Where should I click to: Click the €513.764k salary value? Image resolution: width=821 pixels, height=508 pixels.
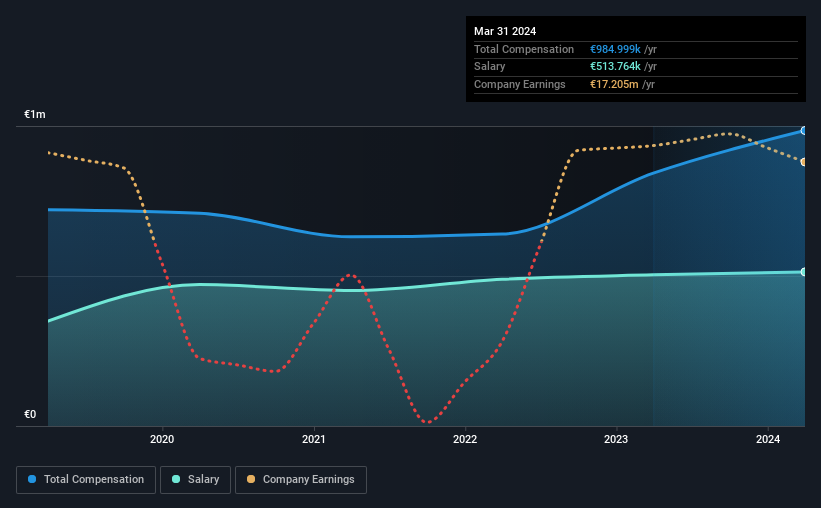coord(615,67)
